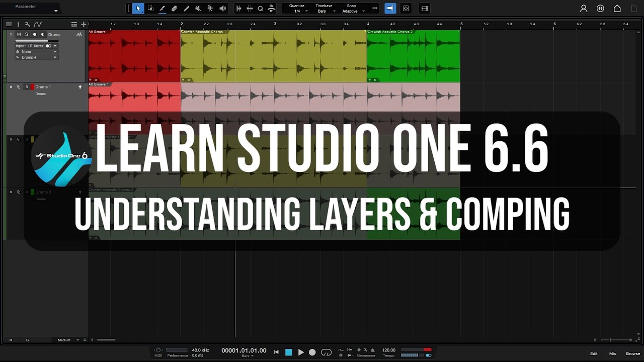Image resolution: width=644 pixels, height=362 pixels.
Task: Click the 120.00 Tempo field
Action: [388, 350]
